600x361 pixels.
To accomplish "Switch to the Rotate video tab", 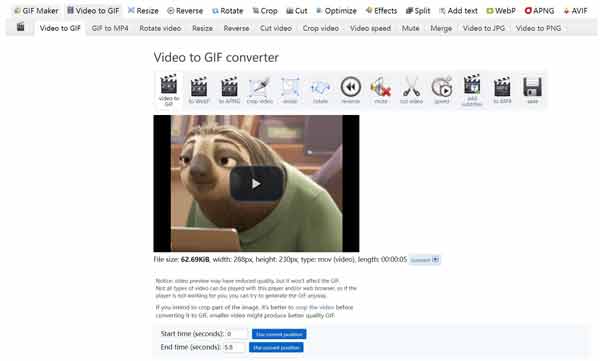I will pyautogui.click(x=160, y=28).
